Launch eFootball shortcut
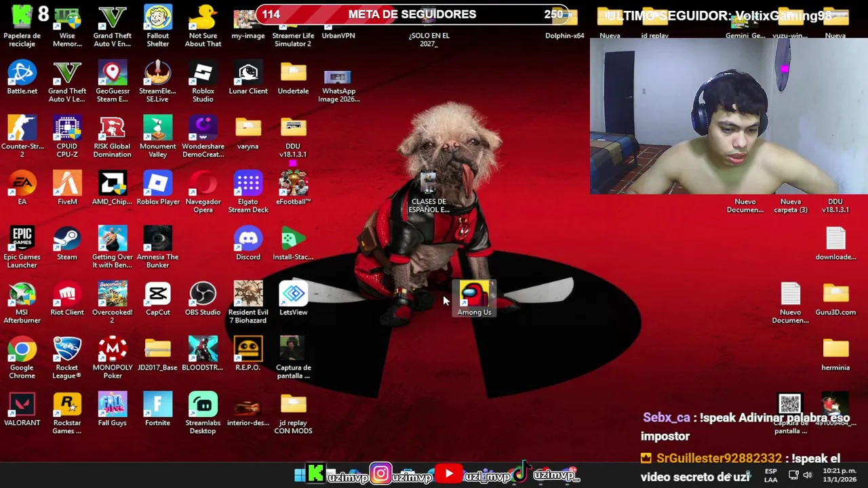The image size is (868, 488). point(293,188)
